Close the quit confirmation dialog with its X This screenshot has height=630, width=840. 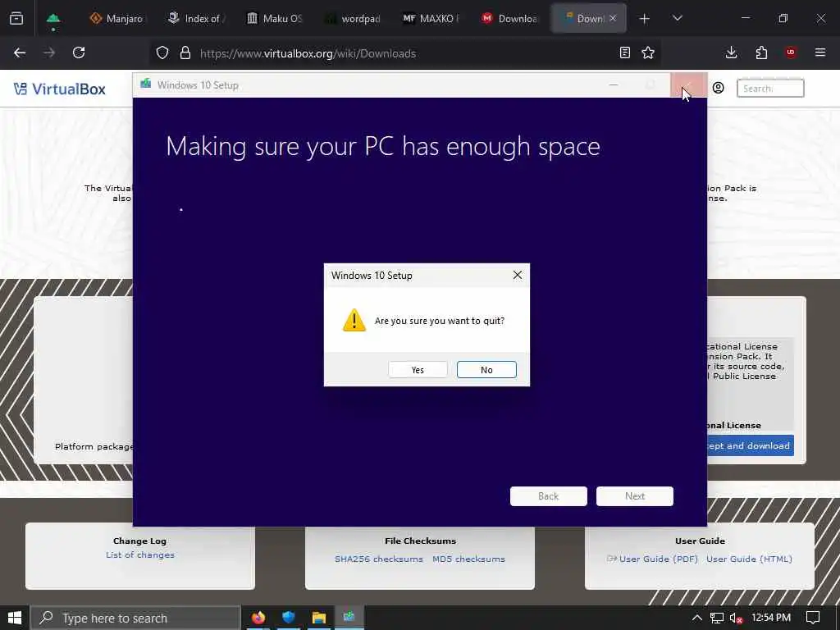517,275
